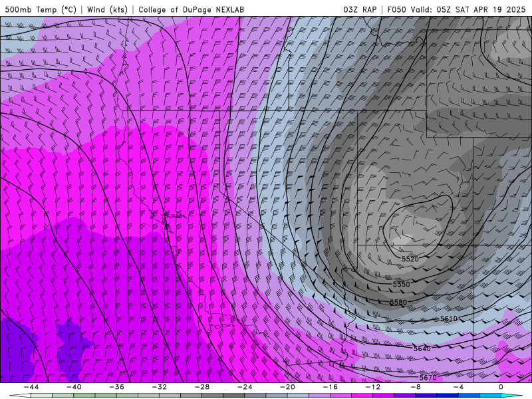Click the 5640 height contour label
Viewport: 532px width, 399px height.
pyautogui.click(x=422, y=348)
